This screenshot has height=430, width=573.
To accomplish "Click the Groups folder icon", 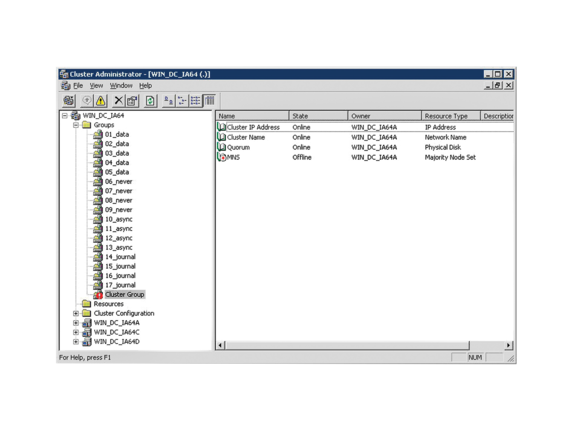I will (87, 125).
